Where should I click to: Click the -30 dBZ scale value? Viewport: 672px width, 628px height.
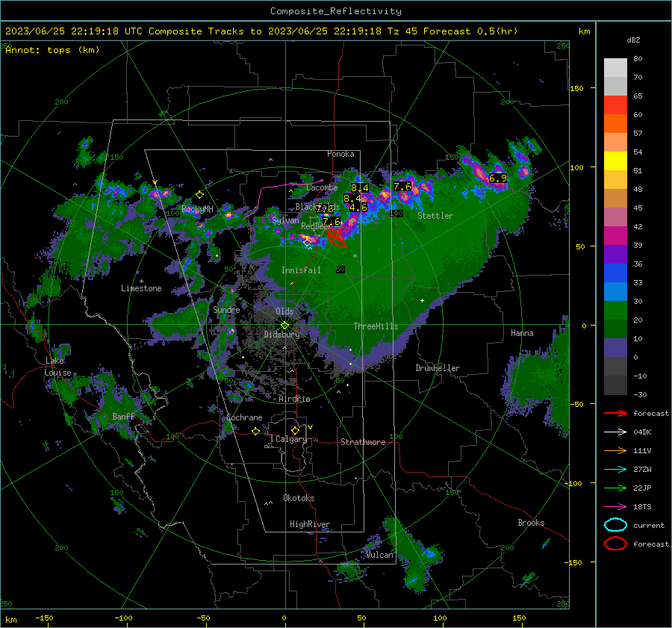(640, 394)
